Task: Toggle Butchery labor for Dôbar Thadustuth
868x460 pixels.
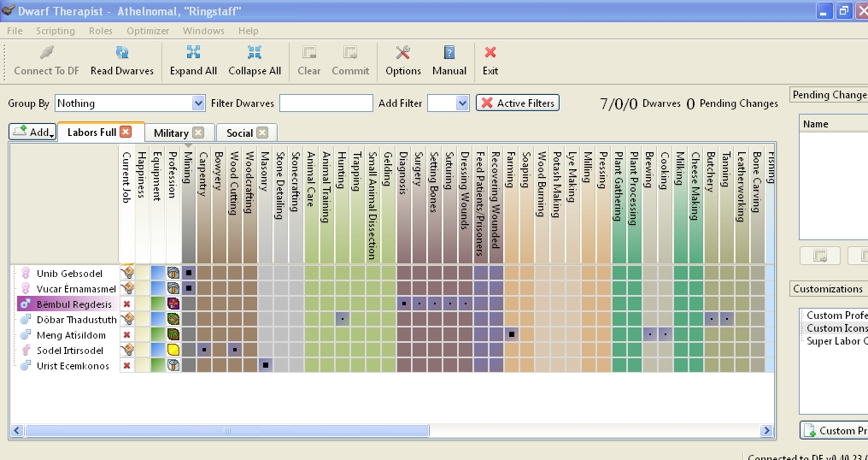Action: [712, 319]
